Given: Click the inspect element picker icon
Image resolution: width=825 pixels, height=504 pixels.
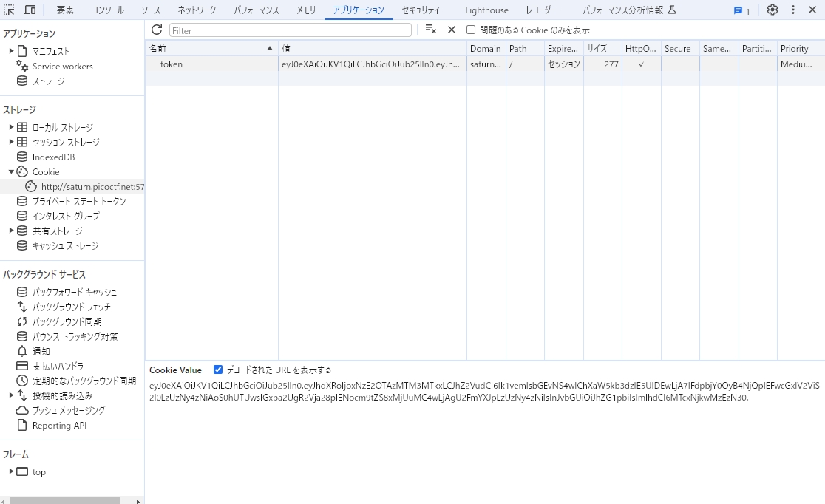Looking at the screenshot, I should click(x=10, y=10).
